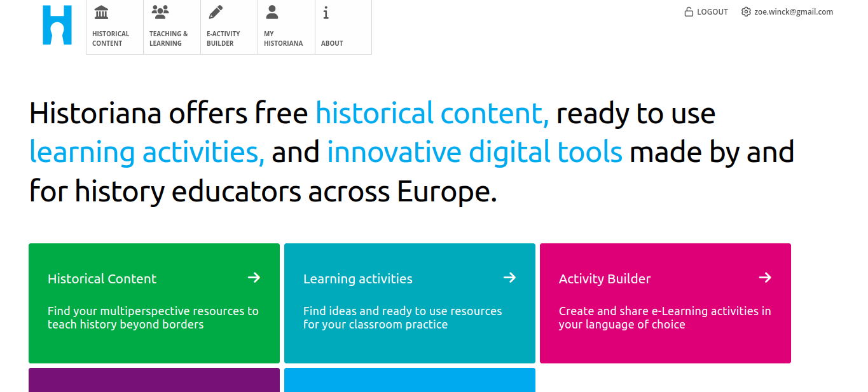Click the info icon above About

326,12
